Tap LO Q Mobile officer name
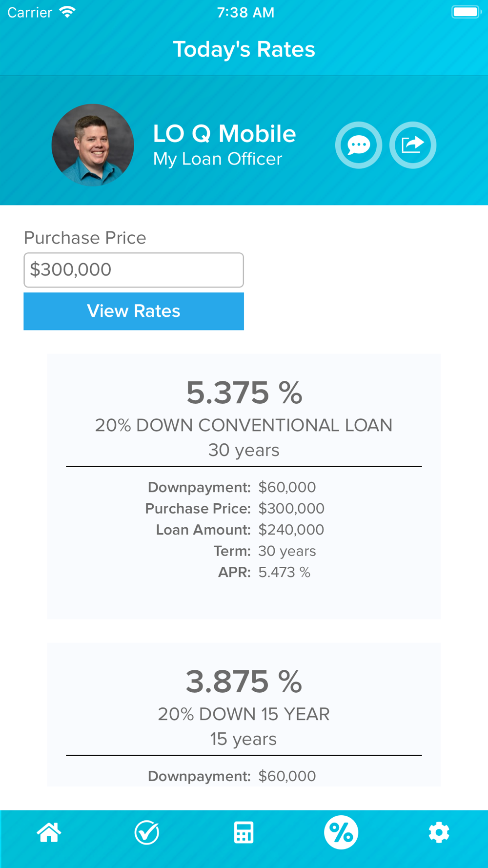The image size is (488, 868). point(224,134)
